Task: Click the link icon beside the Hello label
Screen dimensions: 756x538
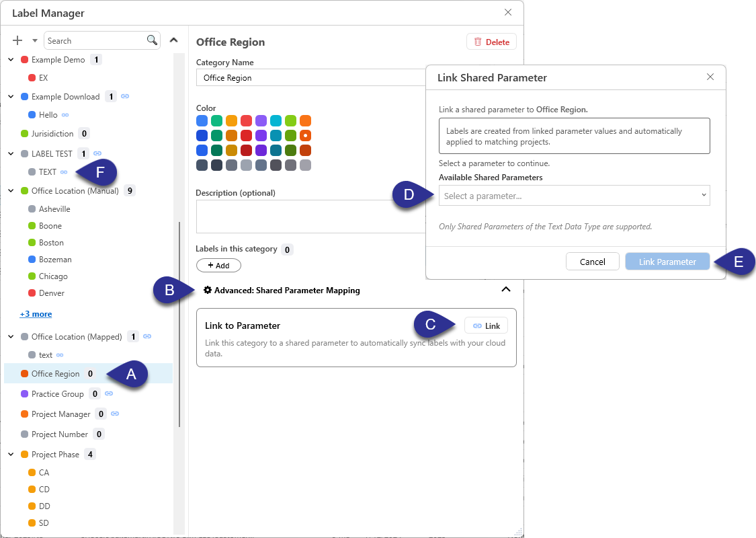Action: click(67, 114)
